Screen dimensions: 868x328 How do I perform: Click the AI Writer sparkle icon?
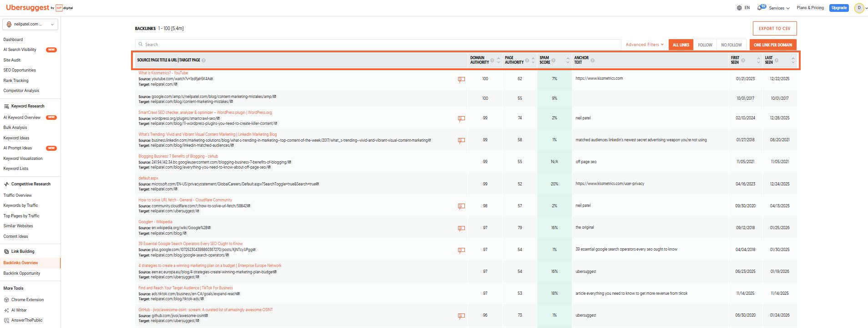[x=6, y=310]
